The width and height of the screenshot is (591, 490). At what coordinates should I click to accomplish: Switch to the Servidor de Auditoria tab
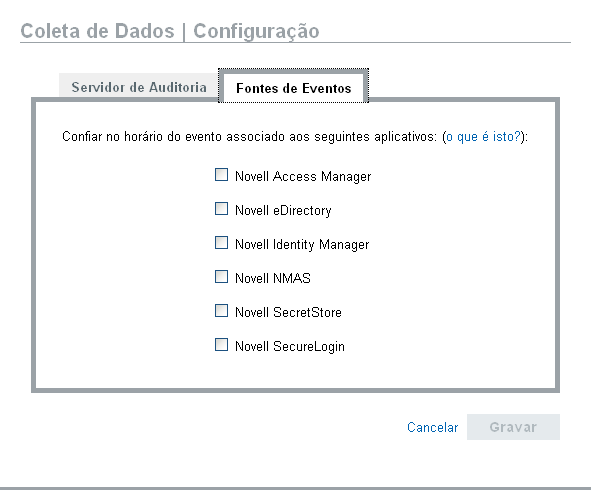[139, 87]
